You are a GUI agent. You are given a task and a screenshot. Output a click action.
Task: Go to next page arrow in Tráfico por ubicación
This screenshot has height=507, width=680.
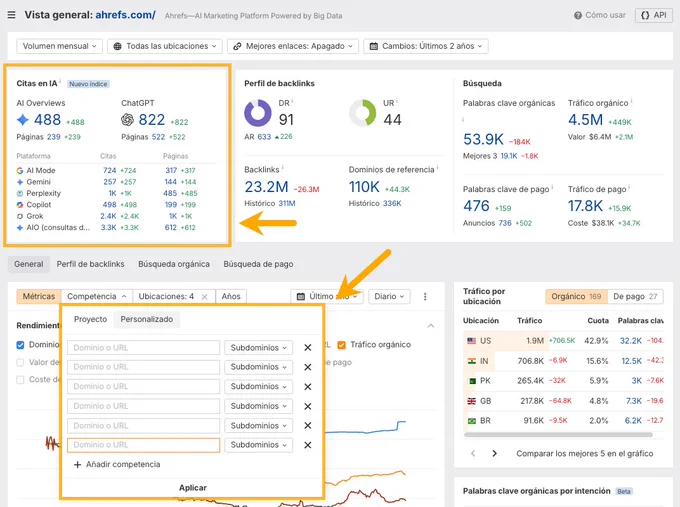pyautogui.click(x=494, y=454)
